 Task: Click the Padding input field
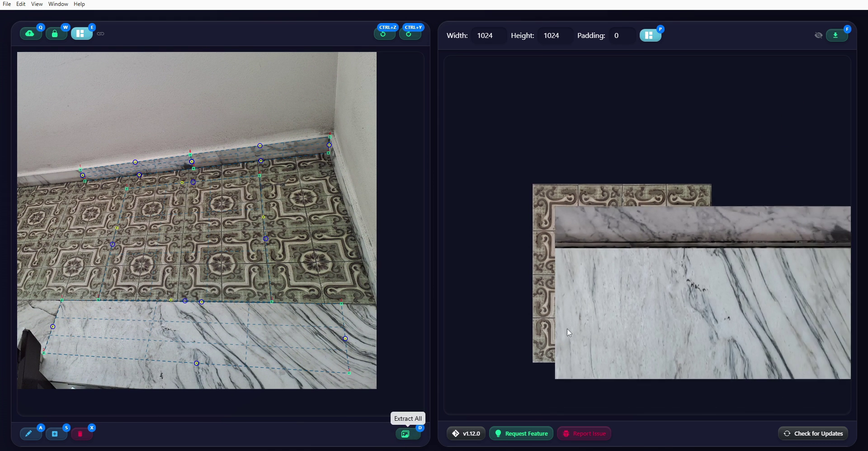click(x=622, y=36)
